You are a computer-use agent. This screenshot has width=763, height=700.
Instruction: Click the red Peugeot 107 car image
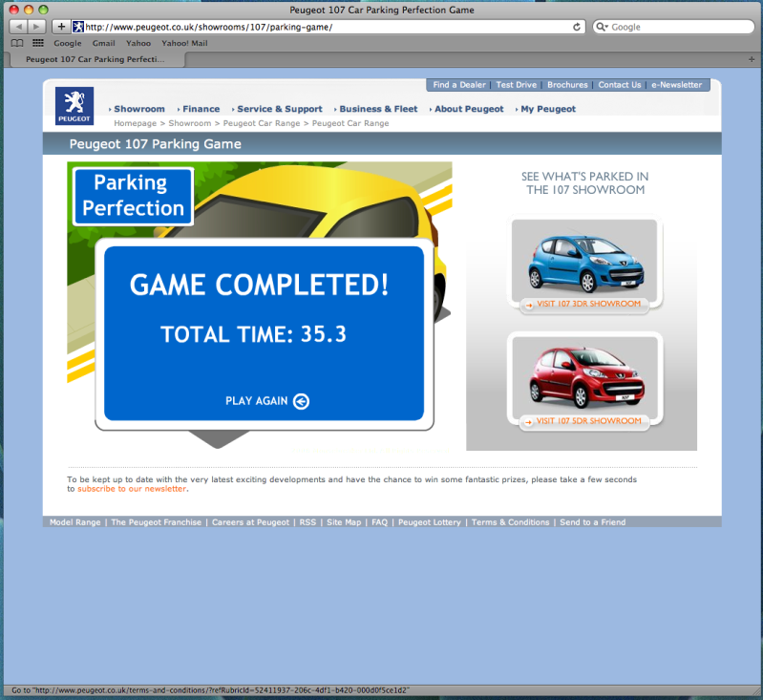click(x=586, y=378)
